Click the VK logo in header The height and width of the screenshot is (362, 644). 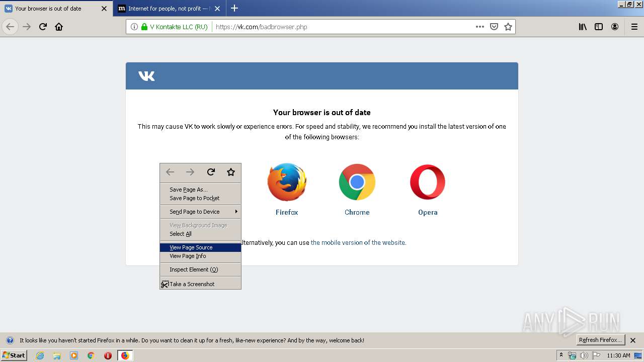[146, 76]
